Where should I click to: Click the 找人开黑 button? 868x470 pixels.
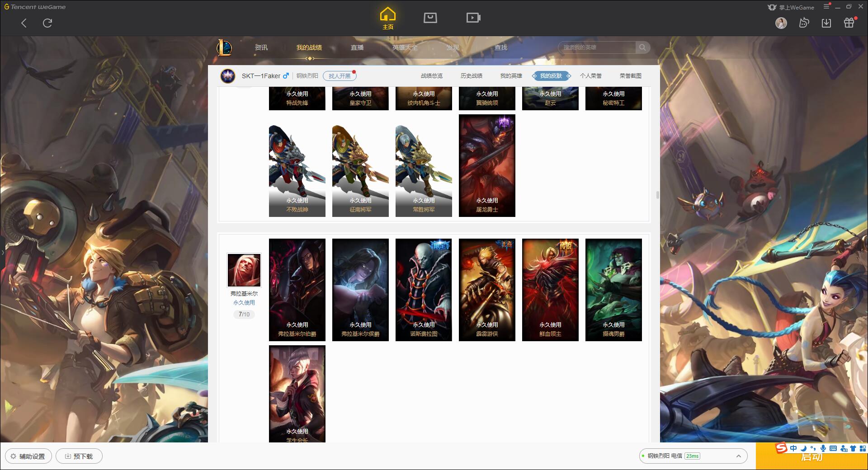point(340,76)
